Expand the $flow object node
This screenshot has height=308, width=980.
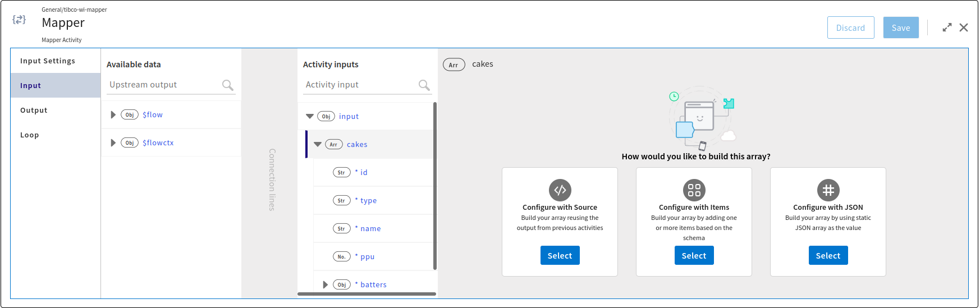pos(113,114)
